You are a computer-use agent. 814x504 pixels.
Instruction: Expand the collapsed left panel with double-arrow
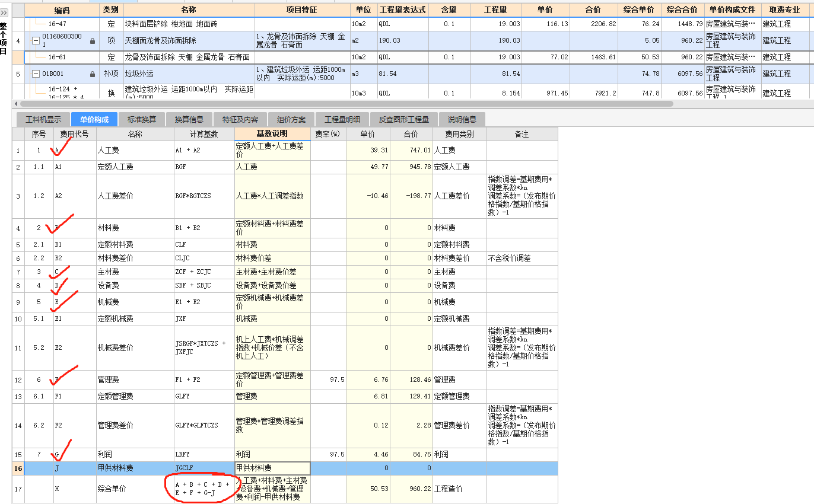[4, 11]
